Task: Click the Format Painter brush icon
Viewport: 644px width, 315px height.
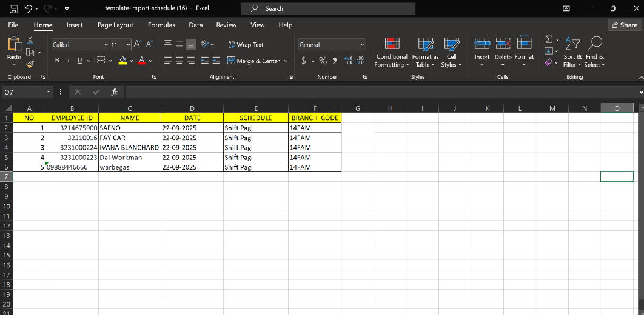Action: (30, 64)
